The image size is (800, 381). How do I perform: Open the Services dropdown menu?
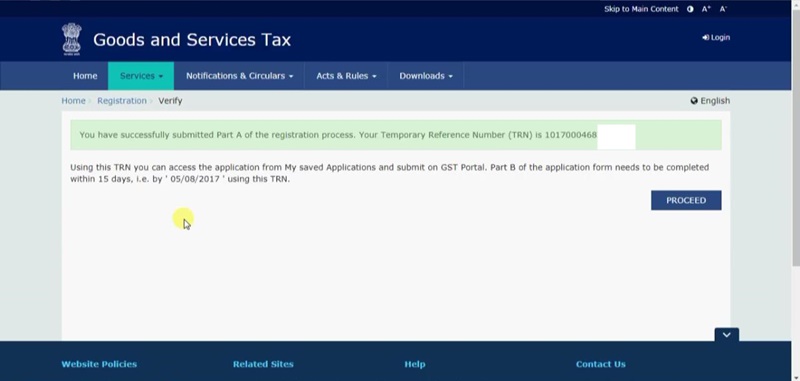141,76
